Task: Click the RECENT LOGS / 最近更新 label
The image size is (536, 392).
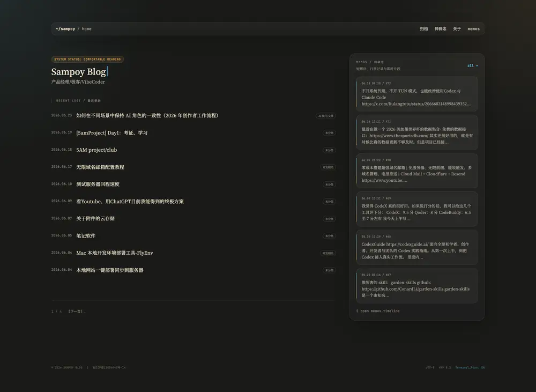Action: tap(78, 101)
